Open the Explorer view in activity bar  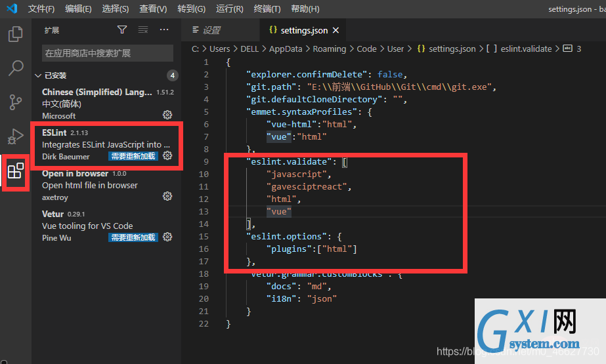click(x=16, y=34)
